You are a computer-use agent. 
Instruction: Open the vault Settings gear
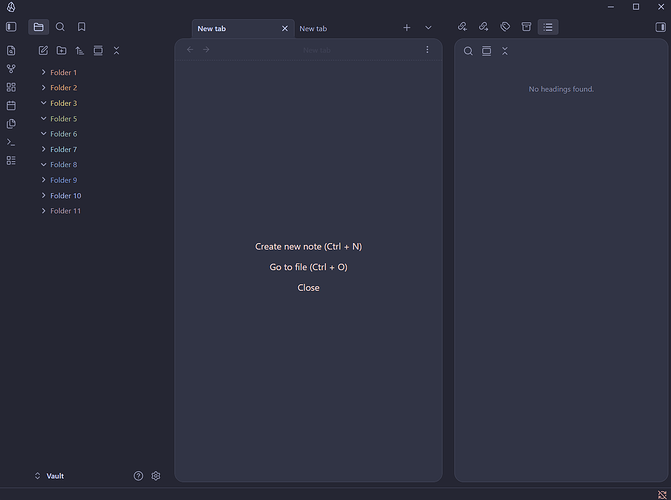[156, 476]
